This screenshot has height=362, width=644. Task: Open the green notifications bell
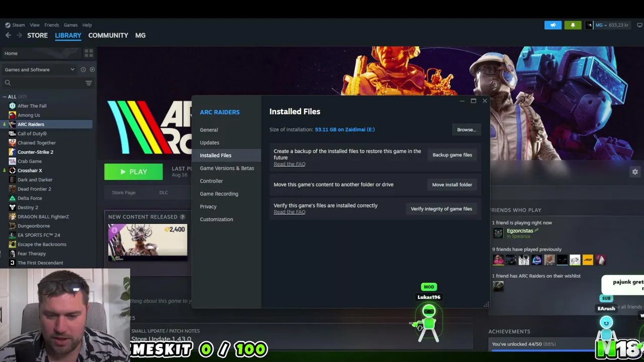(573, 25)
